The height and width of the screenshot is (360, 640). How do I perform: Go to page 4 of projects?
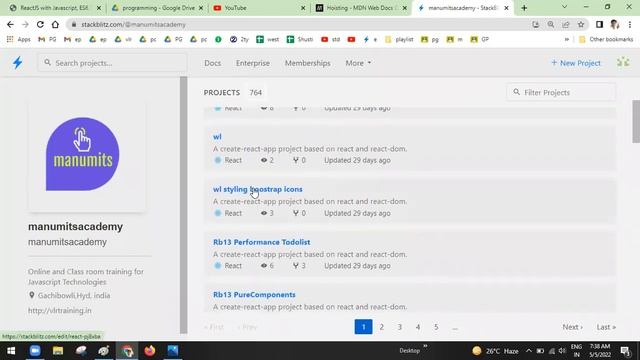[x=418, y=327]
